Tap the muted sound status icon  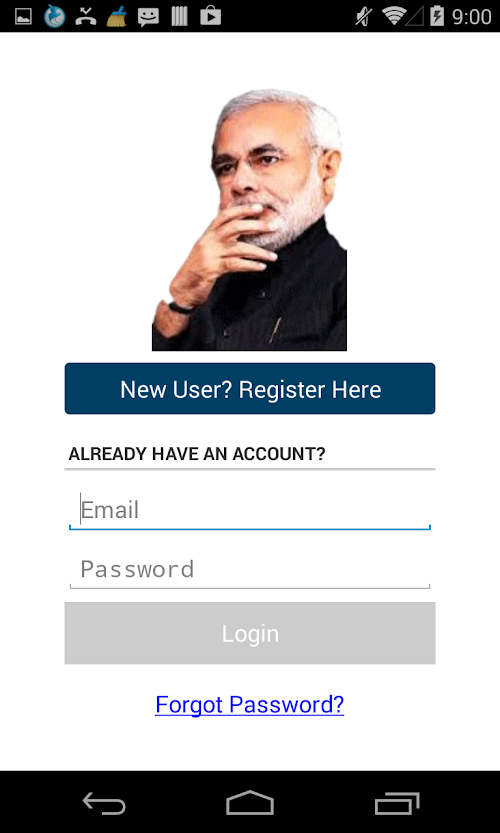point(364,16)
